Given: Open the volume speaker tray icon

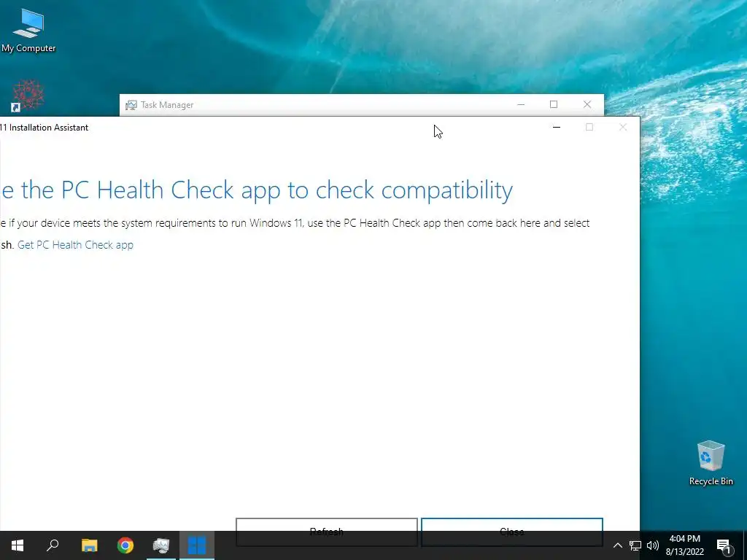Looking at the screenshot, I should point(653,545).
